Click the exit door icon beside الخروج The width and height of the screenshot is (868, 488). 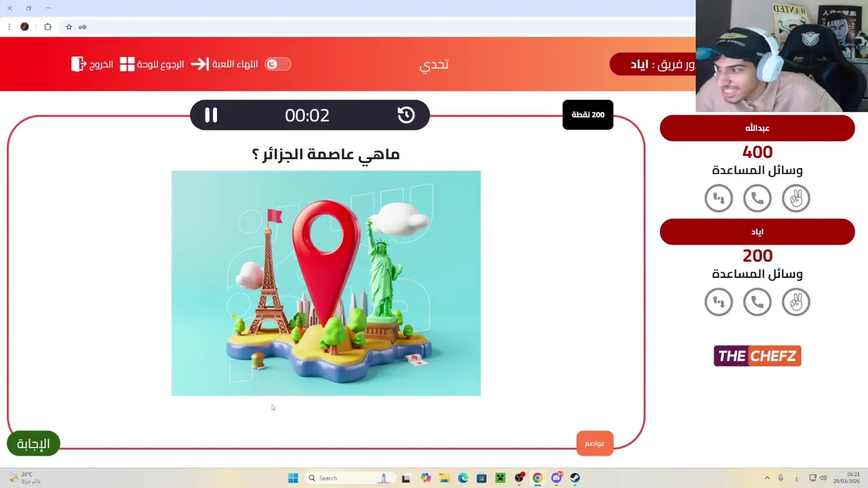click(x=78, y=64)
